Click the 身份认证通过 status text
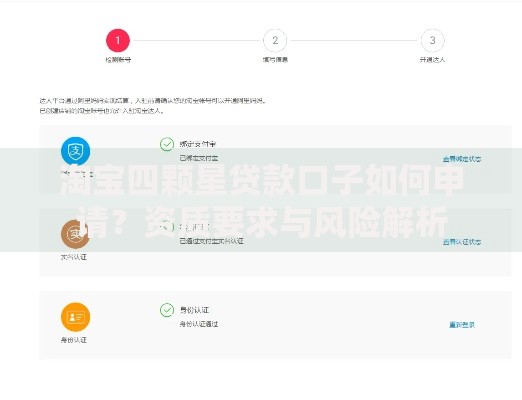 coord(199,324)
